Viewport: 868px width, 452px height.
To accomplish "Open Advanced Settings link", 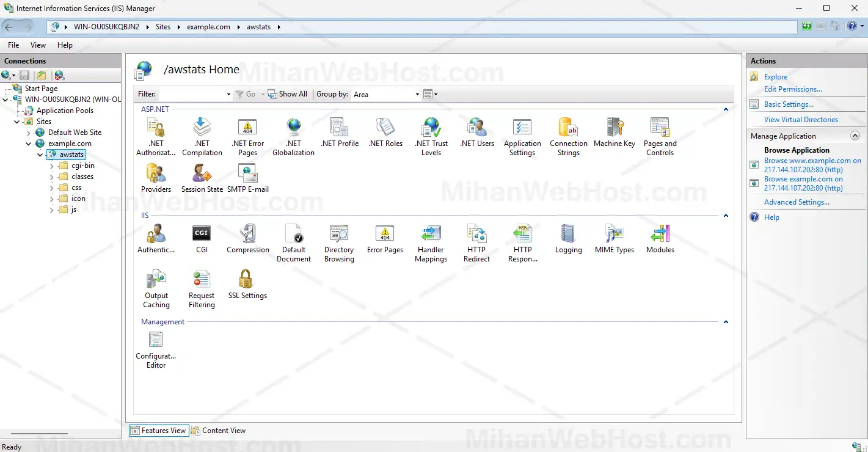I will (x=797, y=202).
